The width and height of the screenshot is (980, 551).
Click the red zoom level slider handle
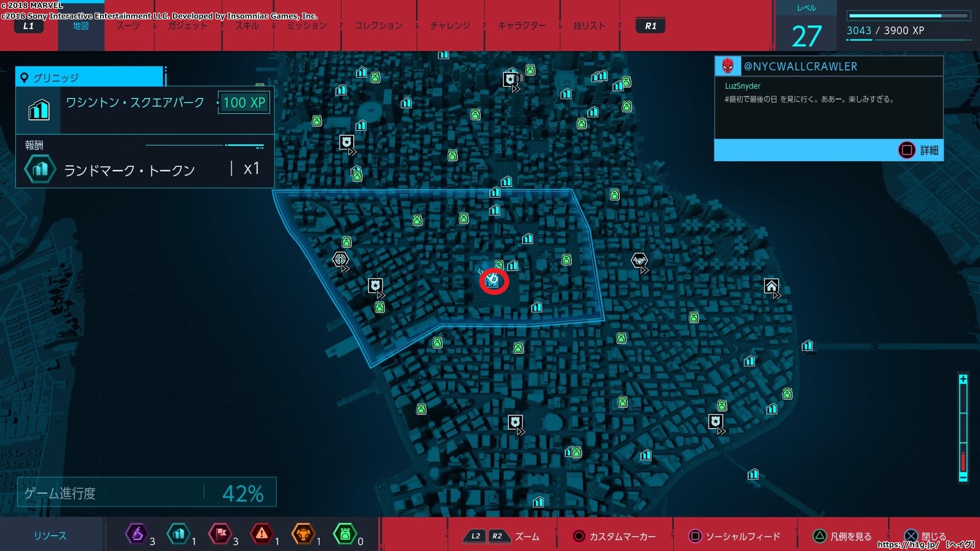pos(963,461)
